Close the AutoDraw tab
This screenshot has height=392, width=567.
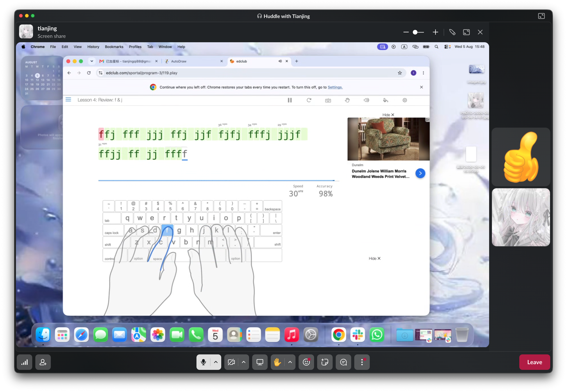(221, 61)
